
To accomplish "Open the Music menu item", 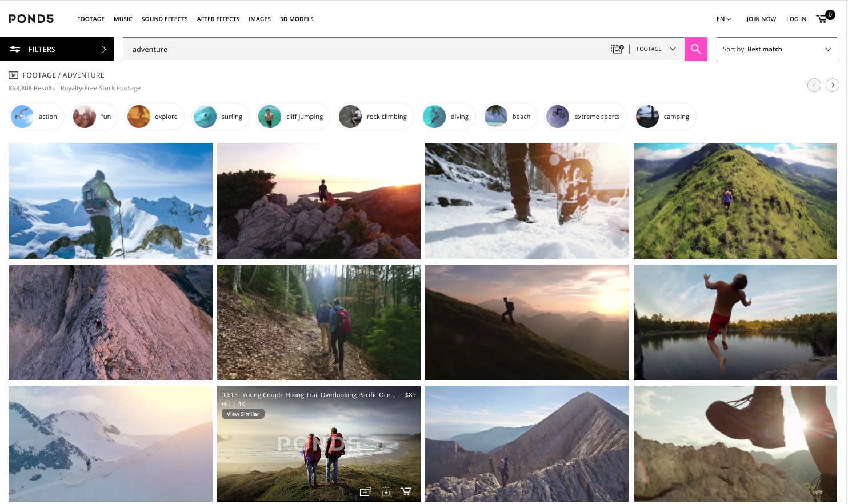I will (x=123, y=19).
